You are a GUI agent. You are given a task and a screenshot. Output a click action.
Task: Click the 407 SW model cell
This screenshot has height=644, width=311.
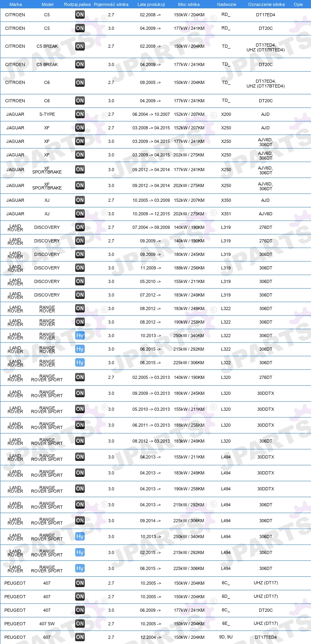point(47,624)
